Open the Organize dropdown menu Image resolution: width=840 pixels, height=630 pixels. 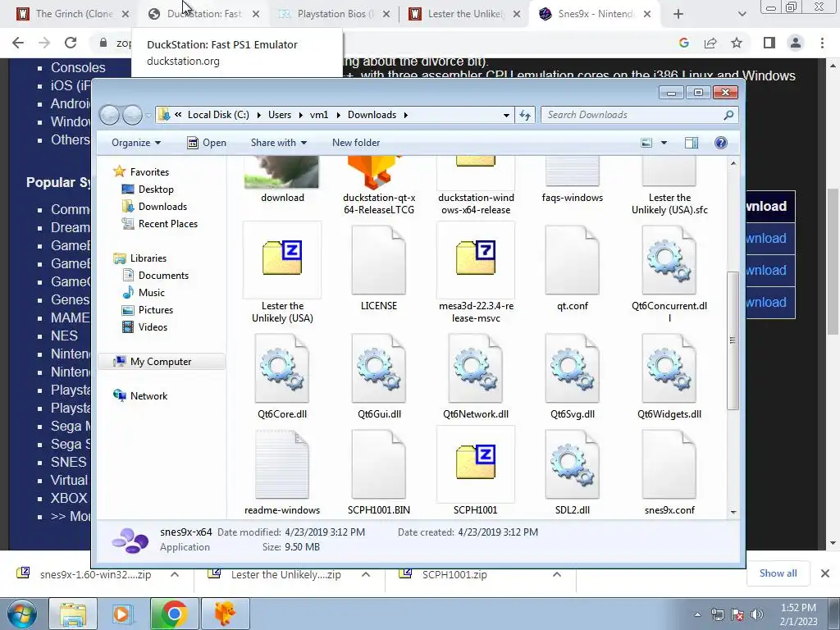pos(136,143)
